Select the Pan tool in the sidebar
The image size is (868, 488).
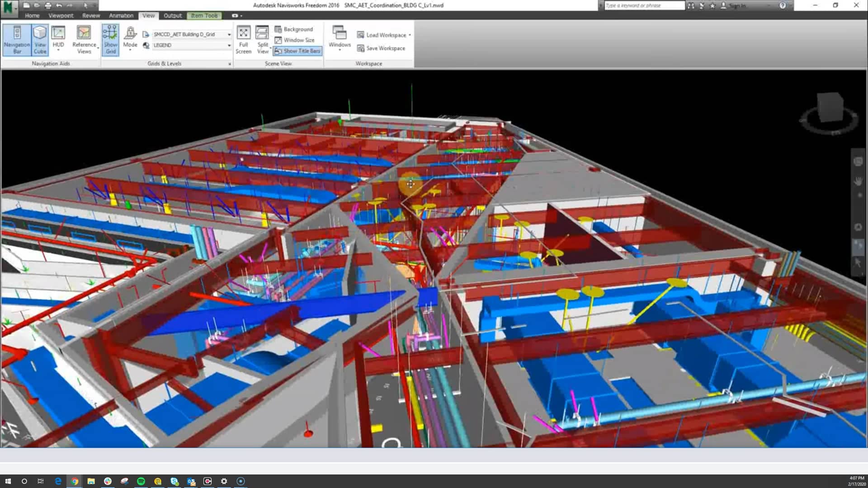(858, 181)
